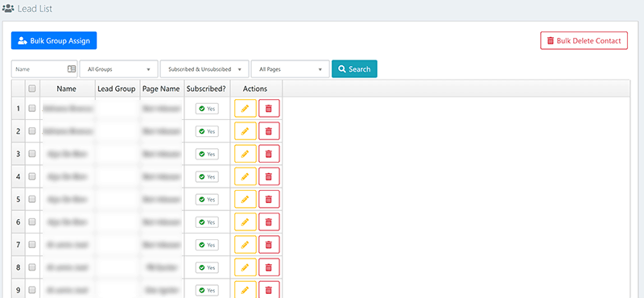Edit lead in row 5 with pencil icon
Viewport: 644px width, 298px height.
point(246,199)
